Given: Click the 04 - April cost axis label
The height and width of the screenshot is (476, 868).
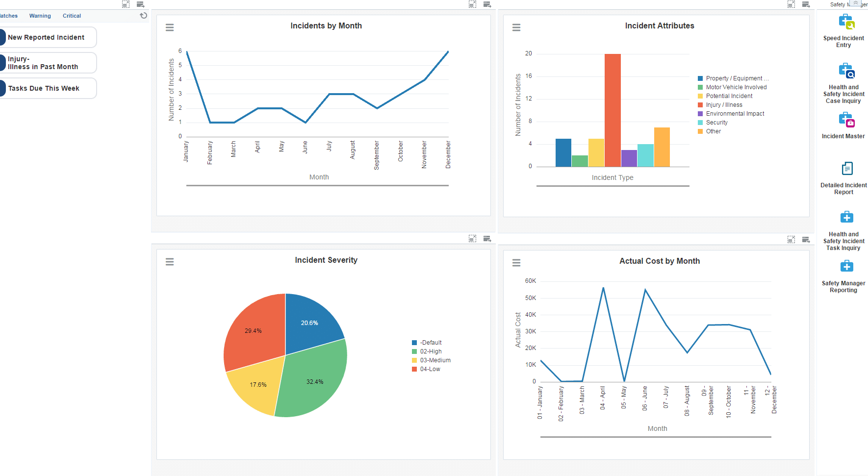Looking at the screenshot, I should pyautogui.click(x=603, y=398).
